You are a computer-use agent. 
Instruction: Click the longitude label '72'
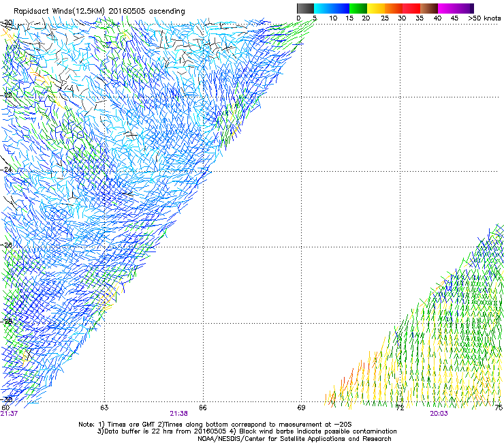[400, 408]
